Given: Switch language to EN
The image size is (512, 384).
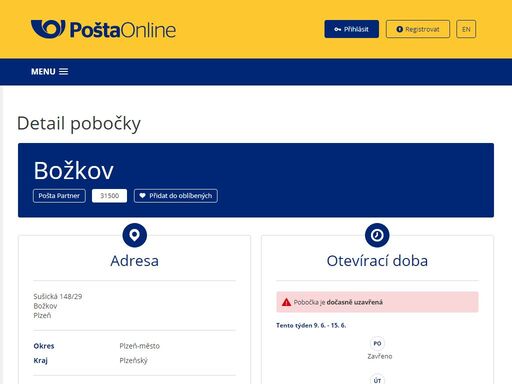Looking at the screenshot, I should coord(466,29).
